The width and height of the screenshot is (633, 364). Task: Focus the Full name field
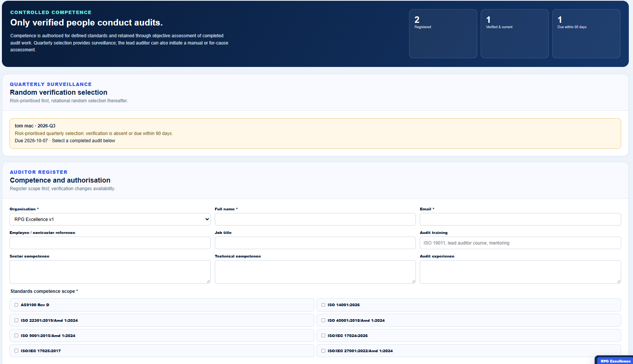click(315, 219)
